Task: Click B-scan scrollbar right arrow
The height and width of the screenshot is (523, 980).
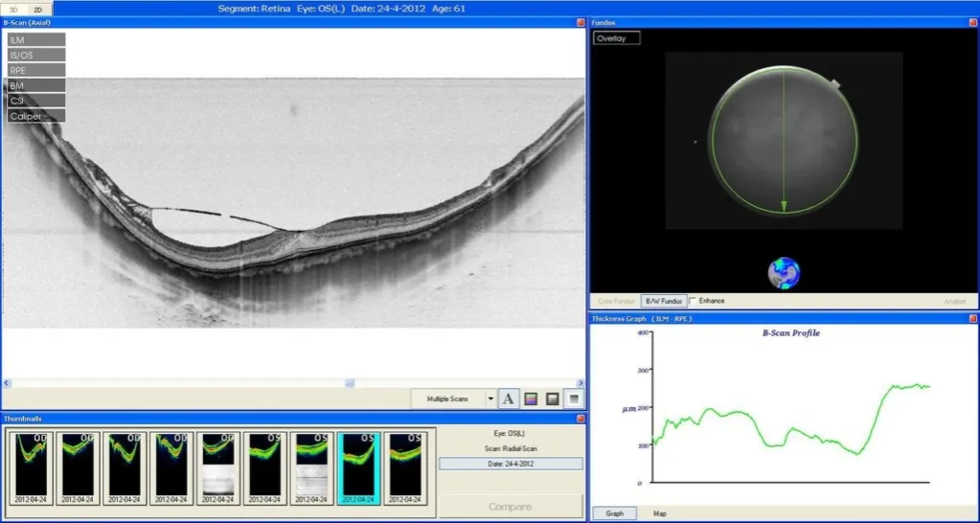Action: coord(580,383)
